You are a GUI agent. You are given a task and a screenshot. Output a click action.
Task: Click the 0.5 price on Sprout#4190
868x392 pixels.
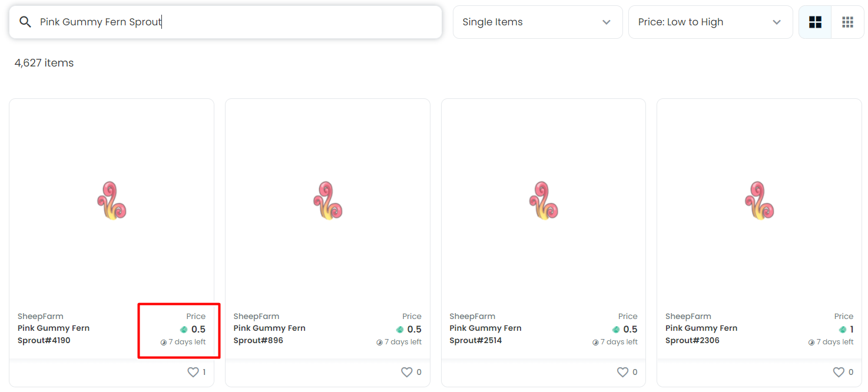coord(198,329)
